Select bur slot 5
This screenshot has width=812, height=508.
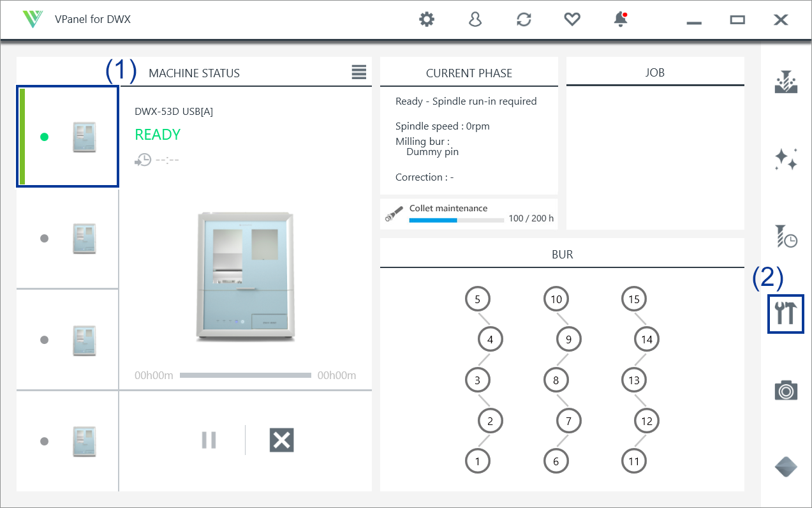[478, 299]
